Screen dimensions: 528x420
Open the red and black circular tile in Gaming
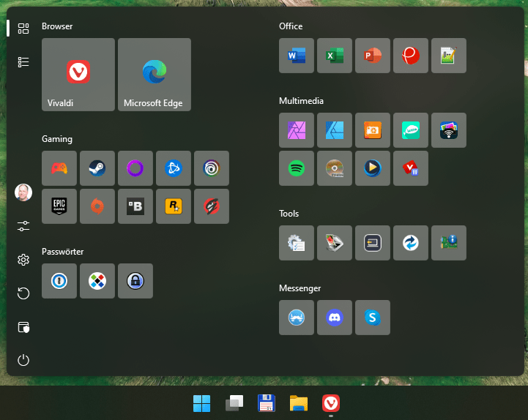211,206
